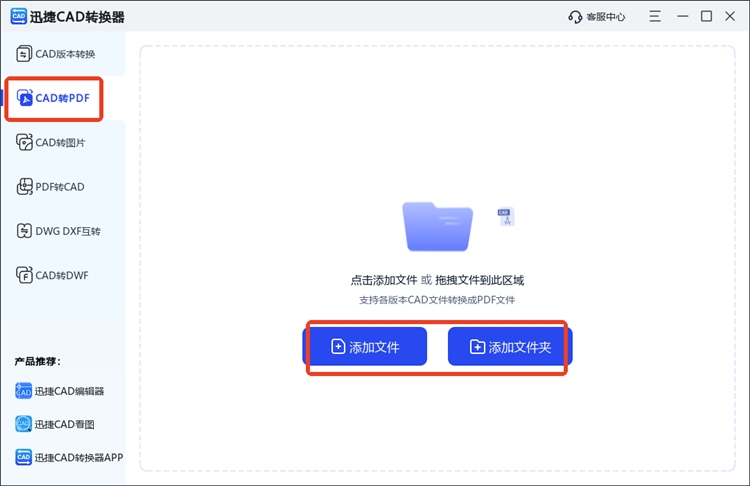
Task: Click the small CAD file icon beside folder
Action: (506, 216)
